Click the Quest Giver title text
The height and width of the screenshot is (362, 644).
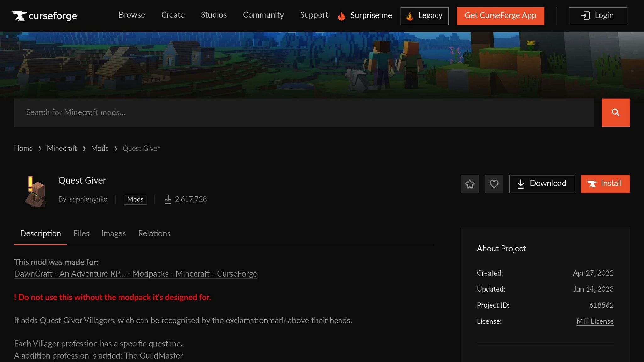(x=82, y=181)
